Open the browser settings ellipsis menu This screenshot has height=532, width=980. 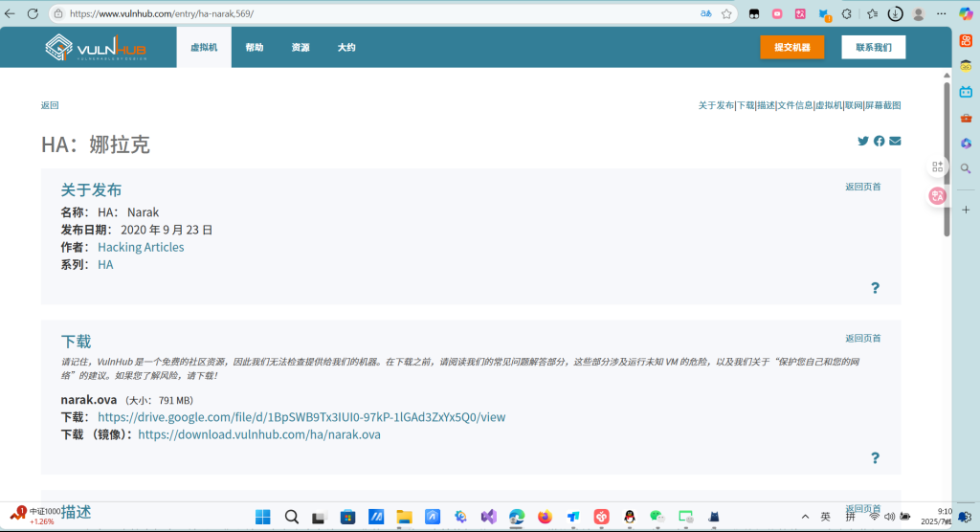point(943,14)
